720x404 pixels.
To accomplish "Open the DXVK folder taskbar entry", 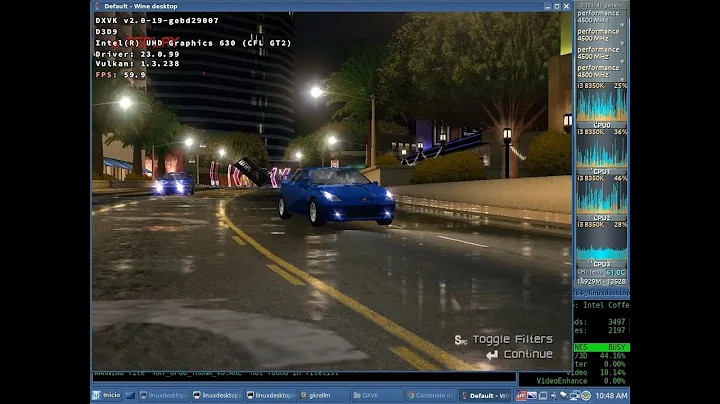I will [377, 395].
